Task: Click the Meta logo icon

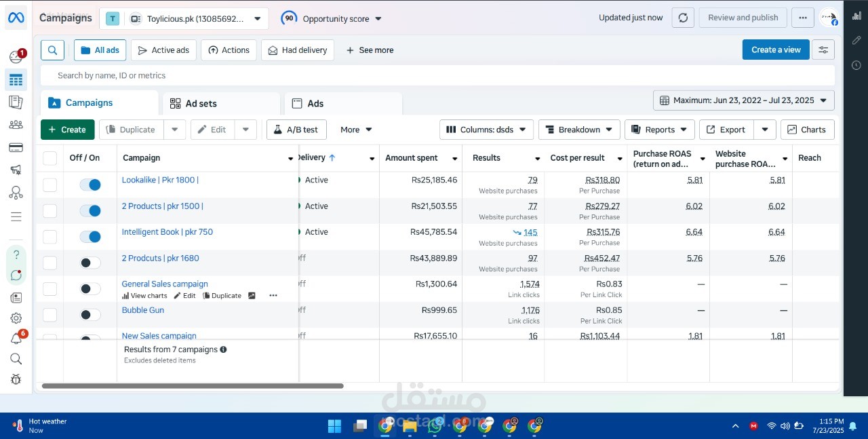Action: [16, 18]
